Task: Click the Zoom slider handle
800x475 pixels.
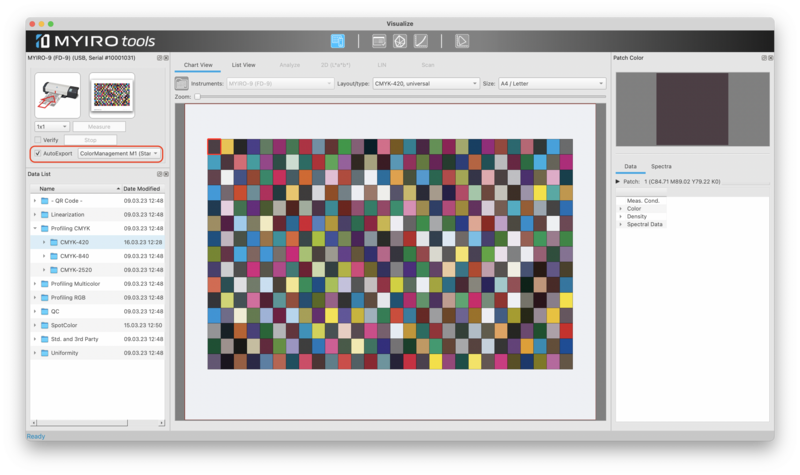Action: point(197,96)
